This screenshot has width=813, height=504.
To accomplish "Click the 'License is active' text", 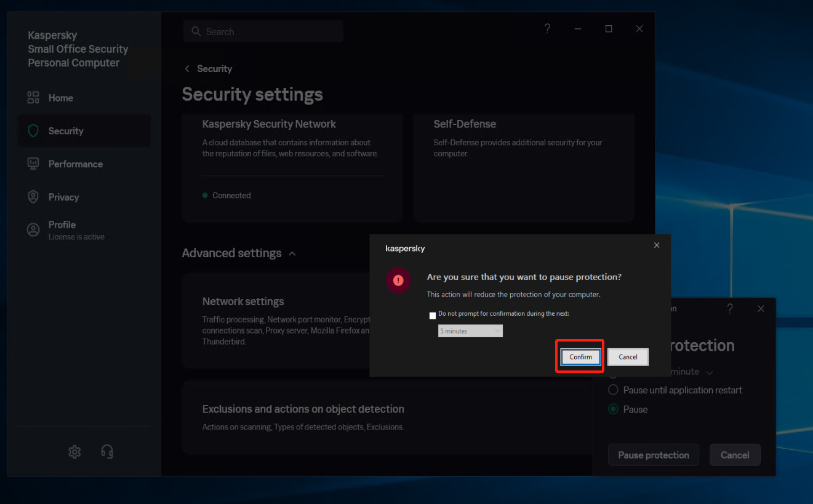I will [x=76, y=237].
